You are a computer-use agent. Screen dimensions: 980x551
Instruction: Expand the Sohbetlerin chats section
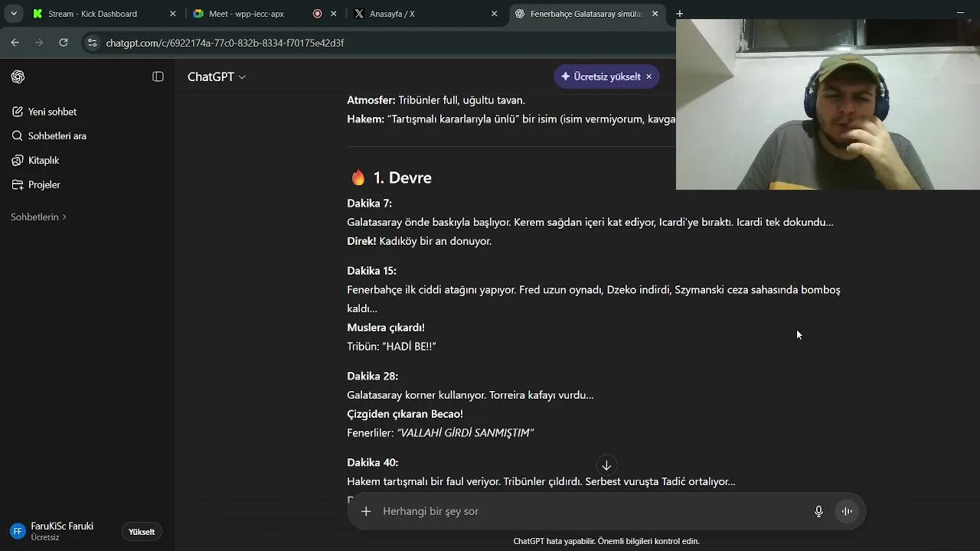[38, 217]
